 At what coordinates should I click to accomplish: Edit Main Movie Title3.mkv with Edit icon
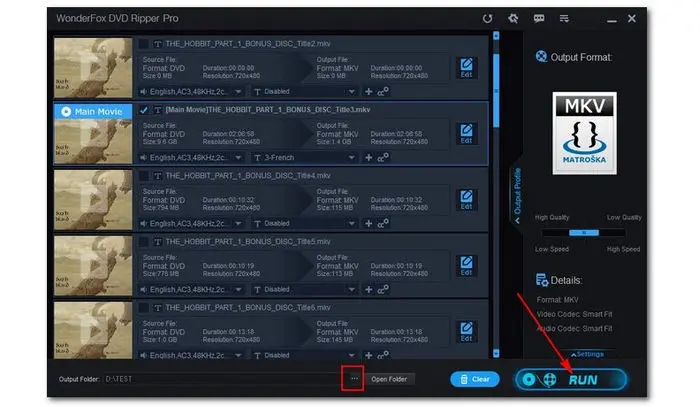click(467, 133)
